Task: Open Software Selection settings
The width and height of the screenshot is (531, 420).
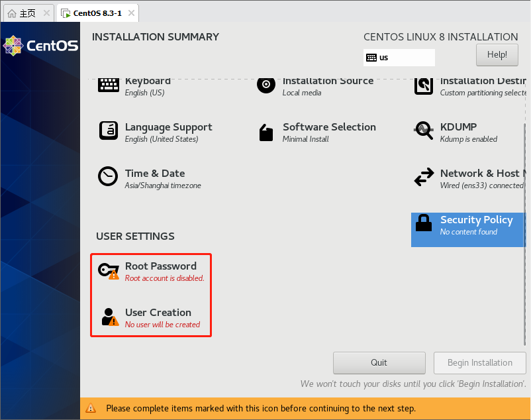Action: coord(317,132)
